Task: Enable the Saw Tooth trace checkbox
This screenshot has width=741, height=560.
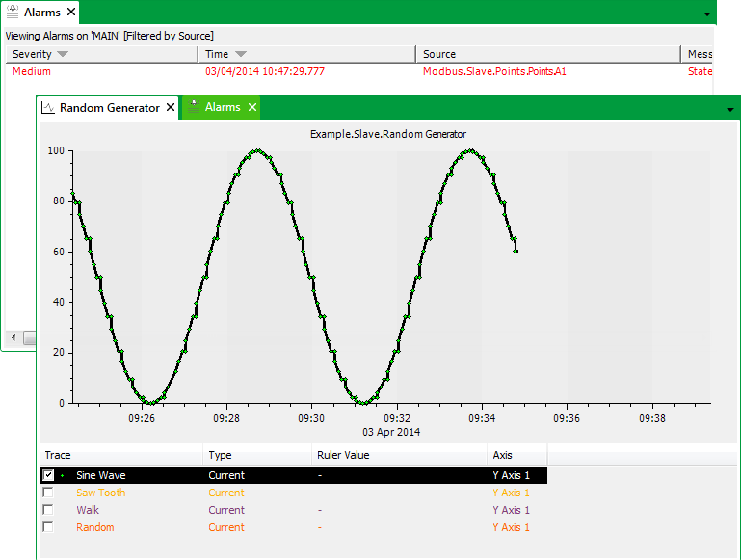Action: 47,493
